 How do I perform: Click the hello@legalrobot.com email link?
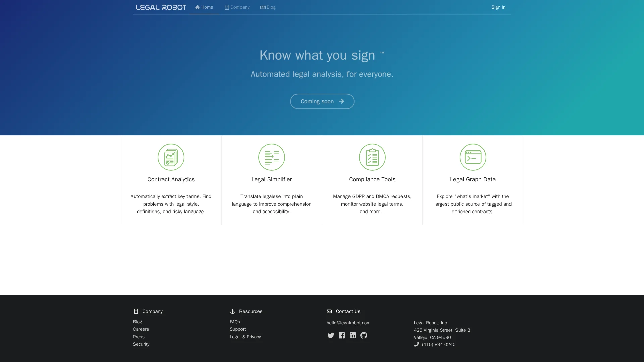(348, 323)
